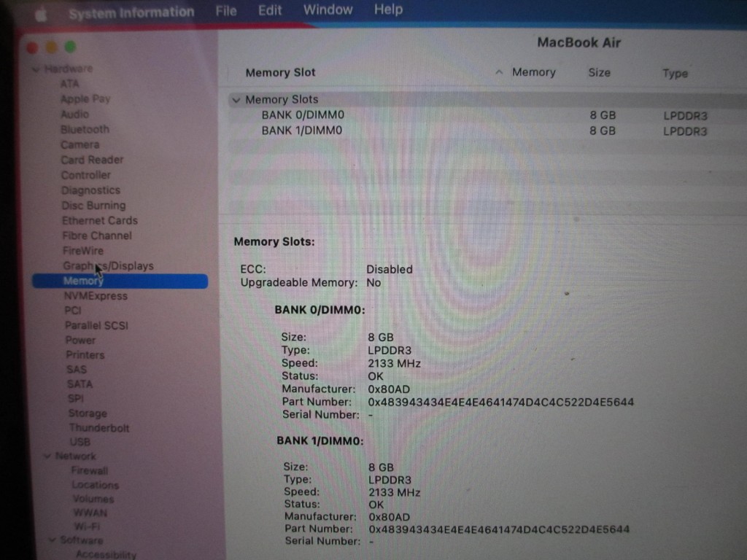Sort by Memory Slot column header
The height and width of the screenshot is (560, 747).
coord(280,72)
